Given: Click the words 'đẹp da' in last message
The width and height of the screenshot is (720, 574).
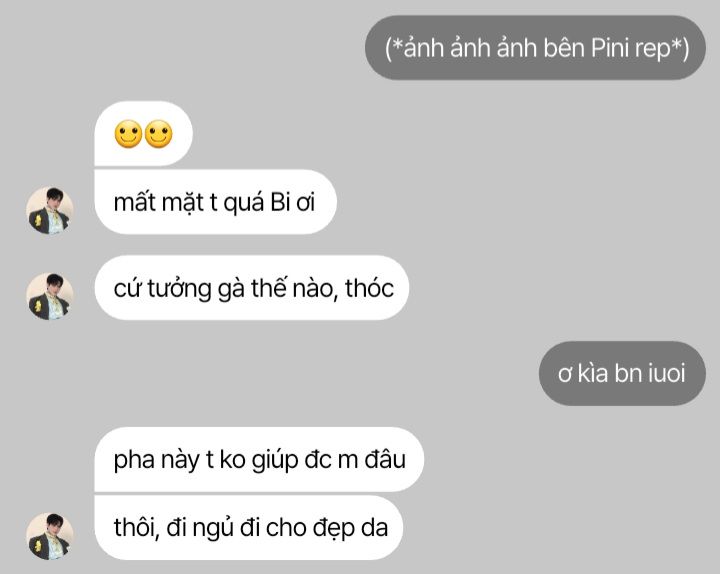Looking at the screenshot, I should [350, 528].
